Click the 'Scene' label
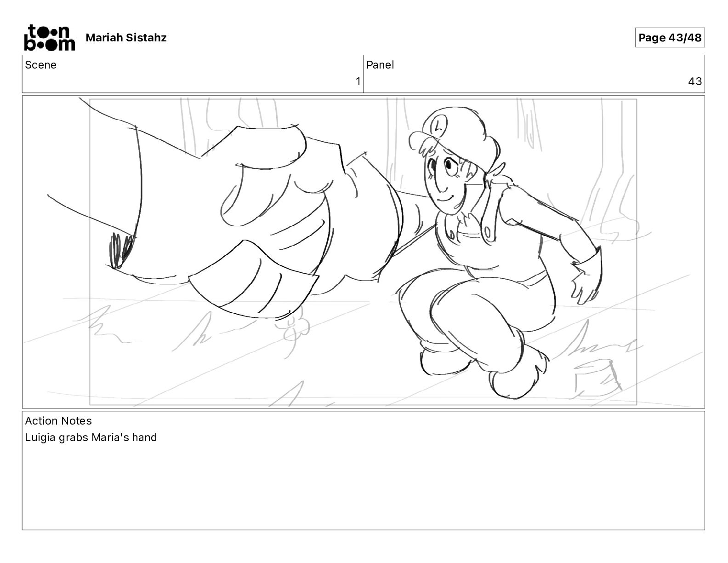The image size is (728, 563). (40, 65)
